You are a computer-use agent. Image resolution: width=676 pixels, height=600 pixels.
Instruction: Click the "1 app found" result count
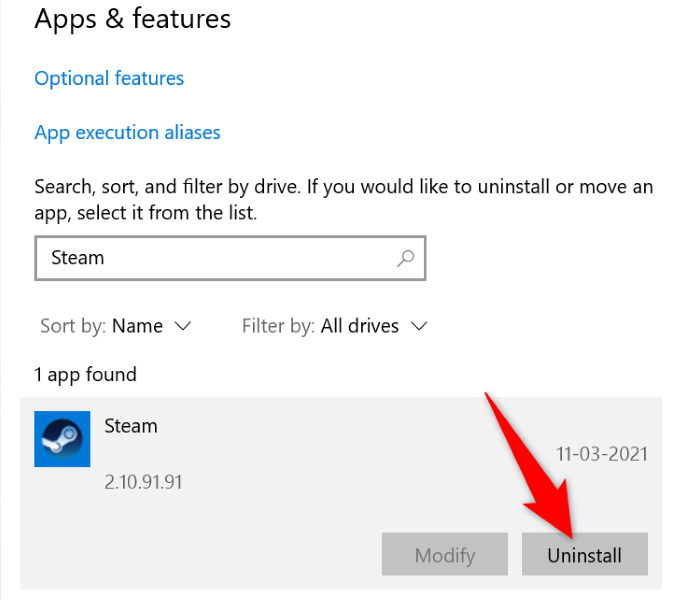(x=85, y=375)
